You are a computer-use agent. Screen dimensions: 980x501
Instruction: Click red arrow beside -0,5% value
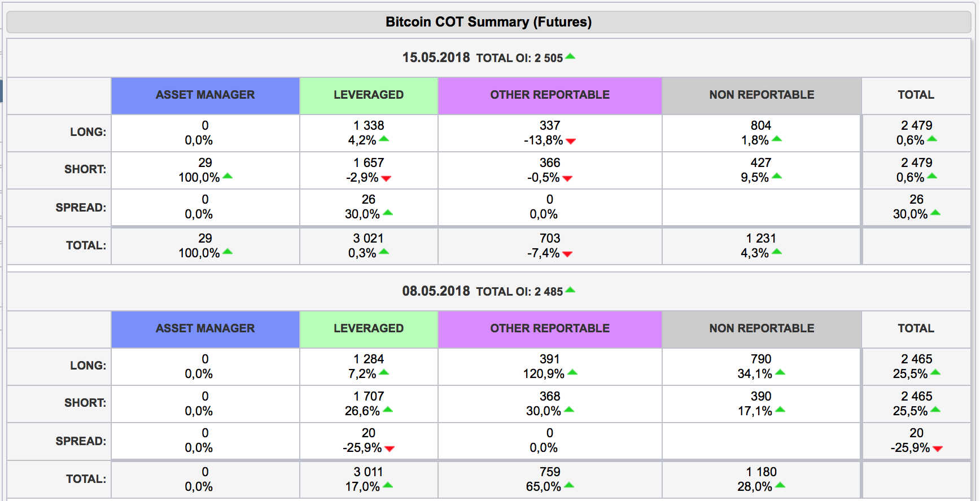click(x=567, y=178)
